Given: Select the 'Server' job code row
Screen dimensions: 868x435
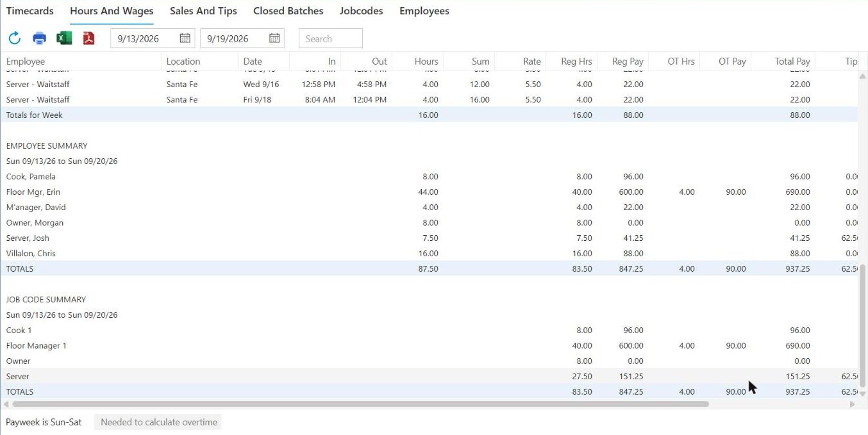Looking at the screenshot, I should pyautogui.click(x=429, y=377).
